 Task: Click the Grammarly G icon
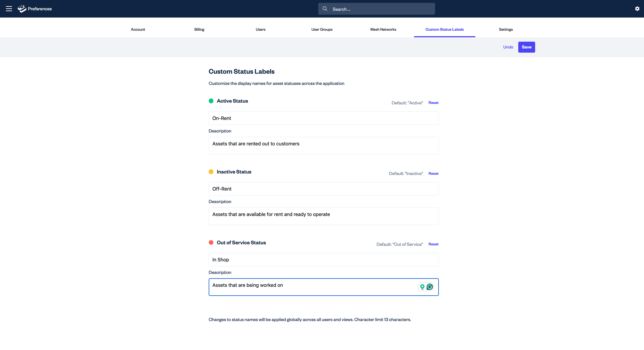tap(430, 287)
